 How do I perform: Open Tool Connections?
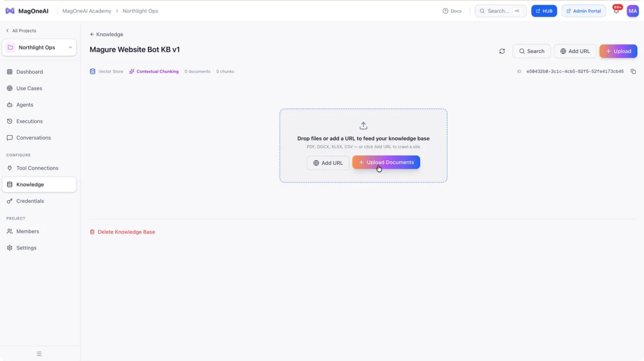click(x=39, y=168)
